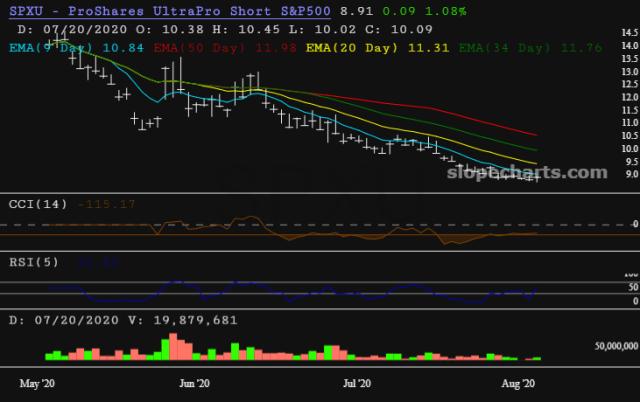Click the tallest red volume bar
This screenshot has height=402, width=640.
point(173,346)
